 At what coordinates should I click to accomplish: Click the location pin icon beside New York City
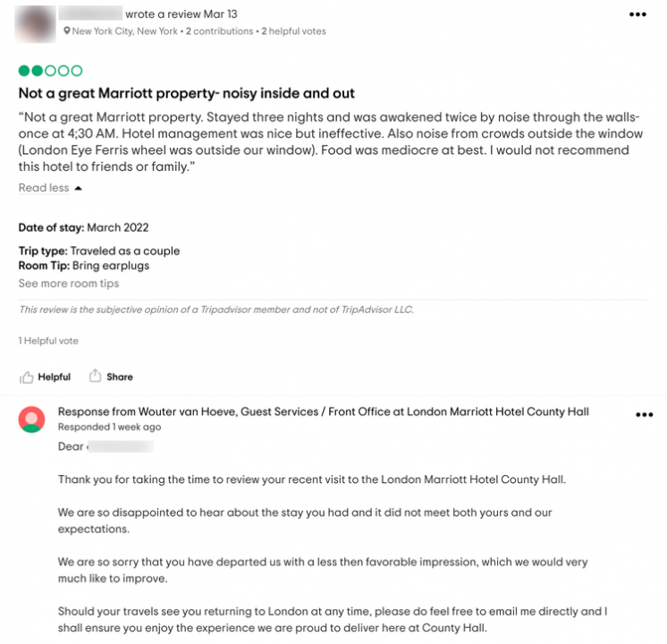(x=67, y=31)
